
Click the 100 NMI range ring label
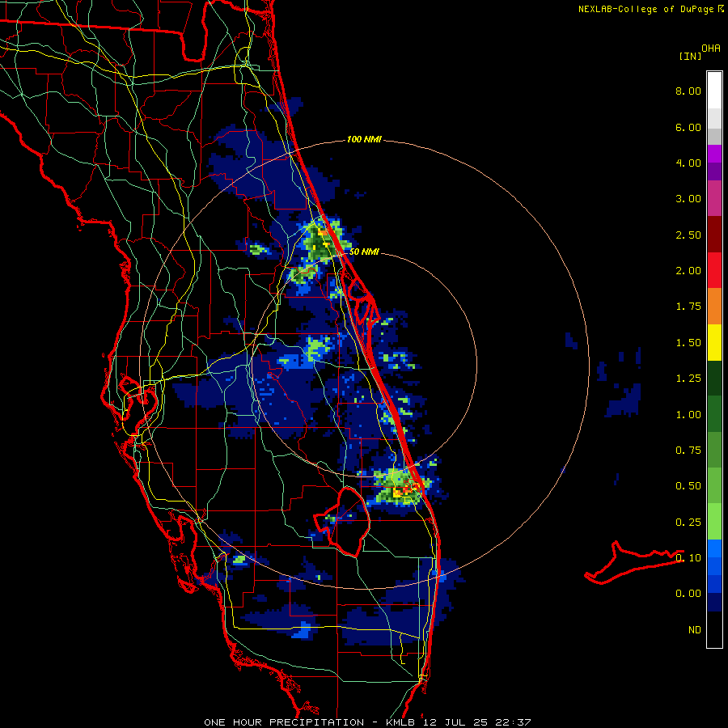[x=364, y=139]
